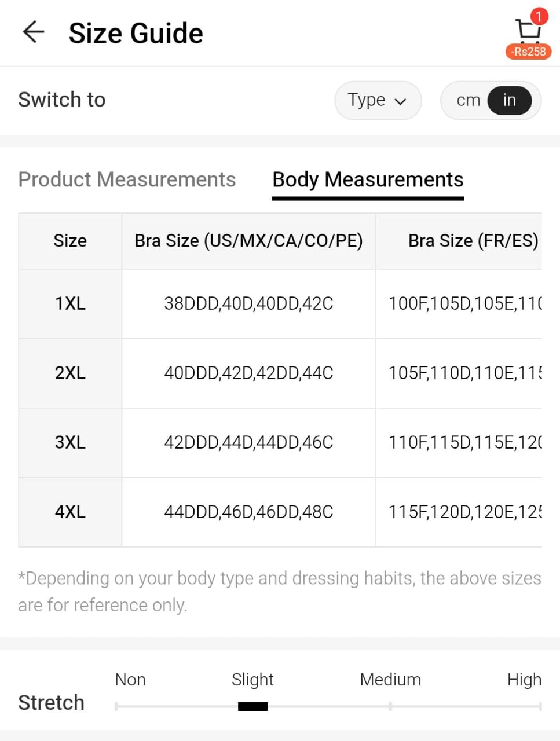Tap the 3XL size cell
The height and width of the screenshot is (741, 560).
[x=70, y=442]
